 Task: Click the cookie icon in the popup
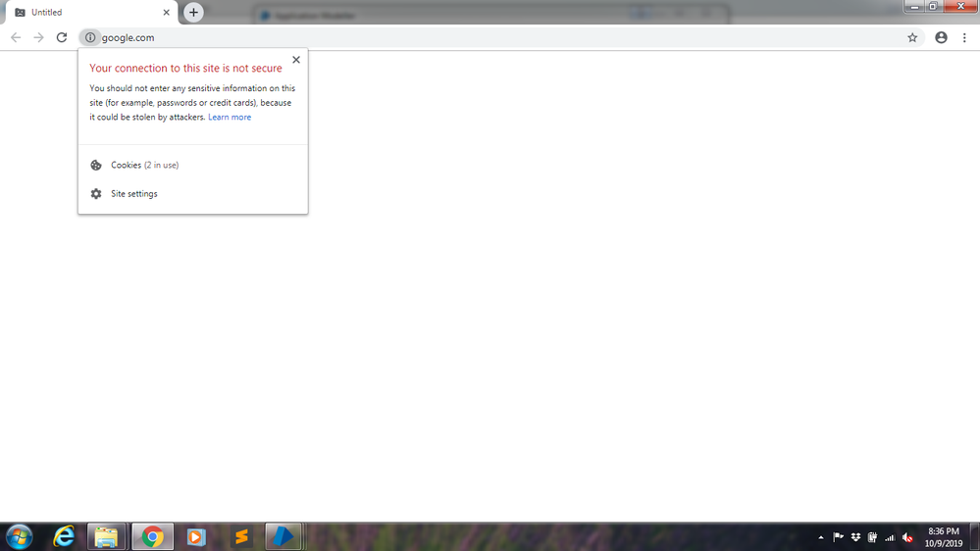(95, 165)
